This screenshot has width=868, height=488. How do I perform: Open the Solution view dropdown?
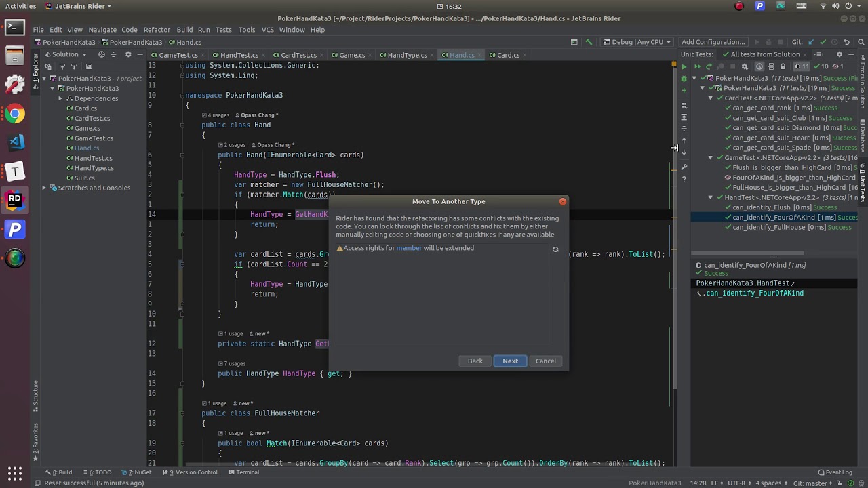click(x=66, y=54)
